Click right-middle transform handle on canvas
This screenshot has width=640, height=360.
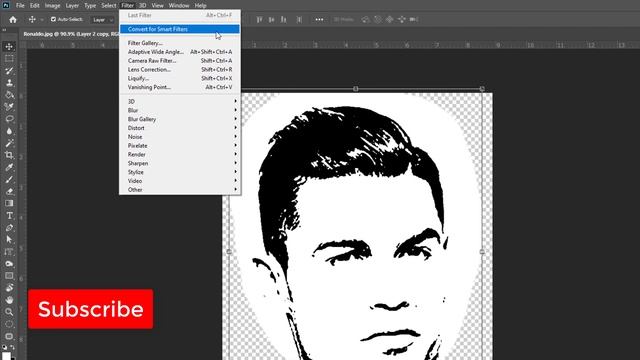[482, 252]
